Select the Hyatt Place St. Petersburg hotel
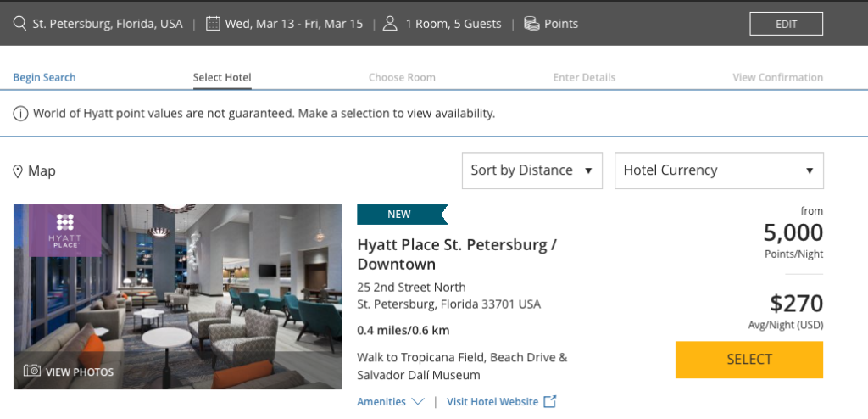The height and width of the screenshot is (419, 868). coord(749,360)
